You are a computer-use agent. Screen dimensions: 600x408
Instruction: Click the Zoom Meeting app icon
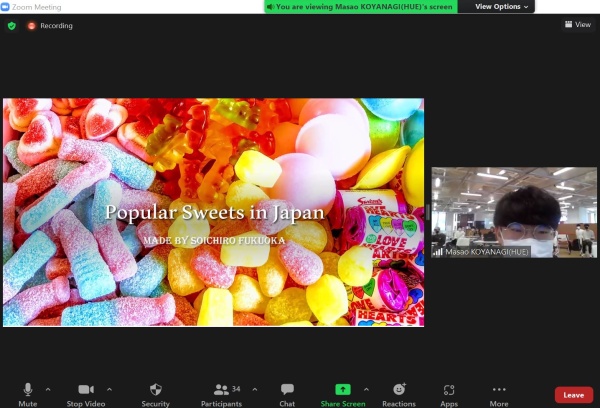[5, 7]
